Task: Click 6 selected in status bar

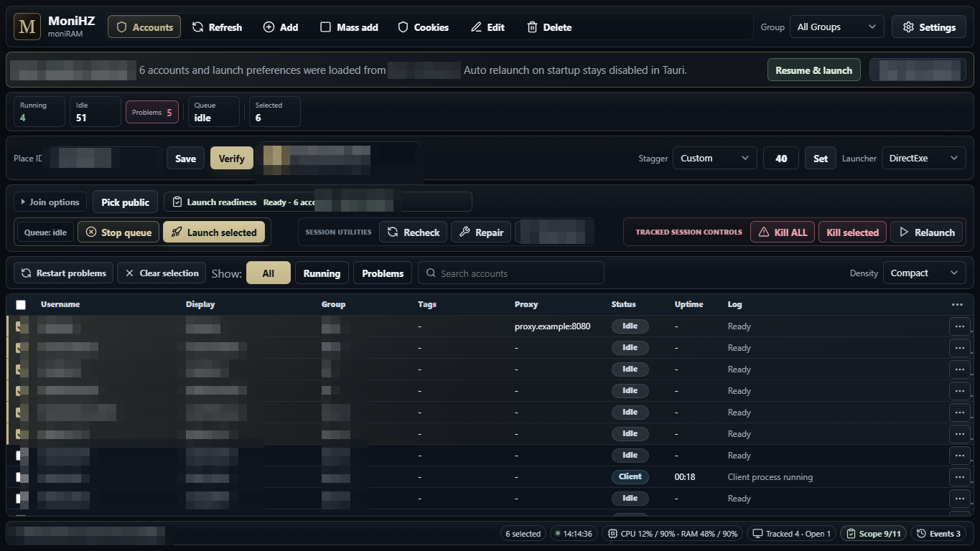Action: 523,534
